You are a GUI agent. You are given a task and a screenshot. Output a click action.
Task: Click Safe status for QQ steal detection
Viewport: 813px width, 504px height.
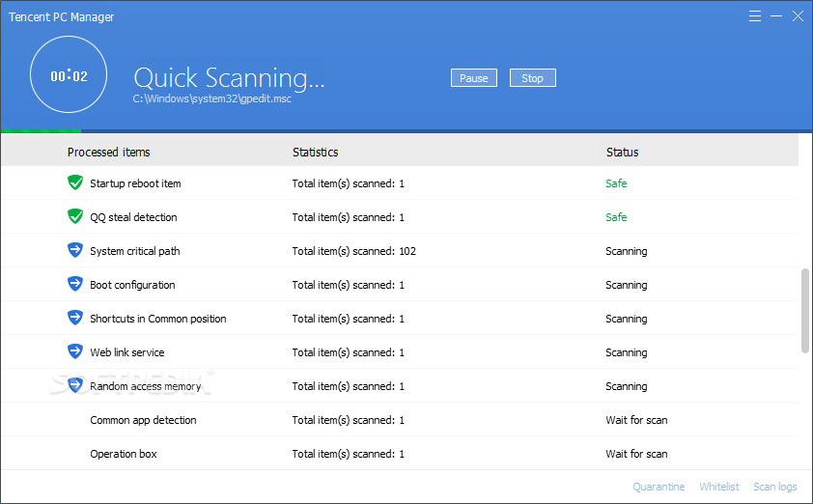pyautogui.click(x=616, y=217)
